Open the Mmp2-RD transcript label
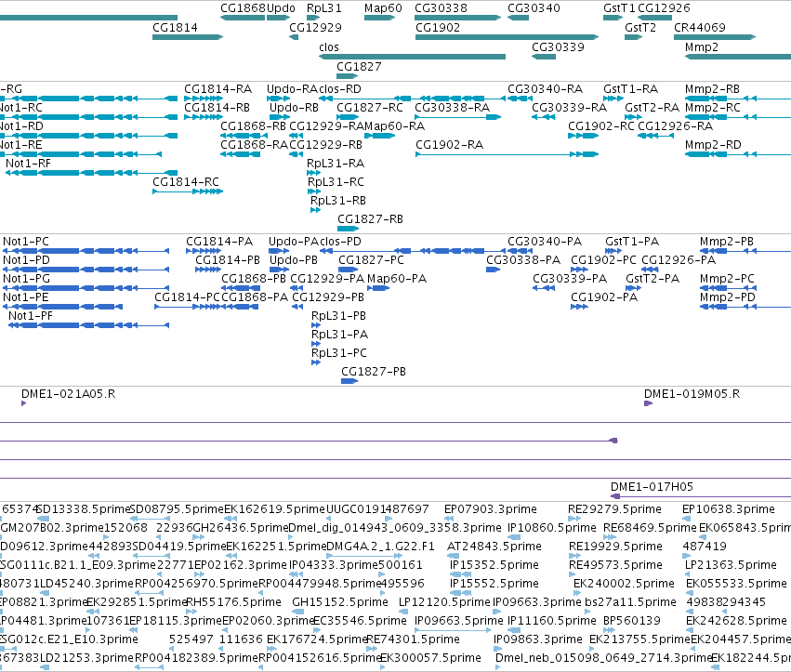This screenshot has width=791, height=672. point(713,145)
